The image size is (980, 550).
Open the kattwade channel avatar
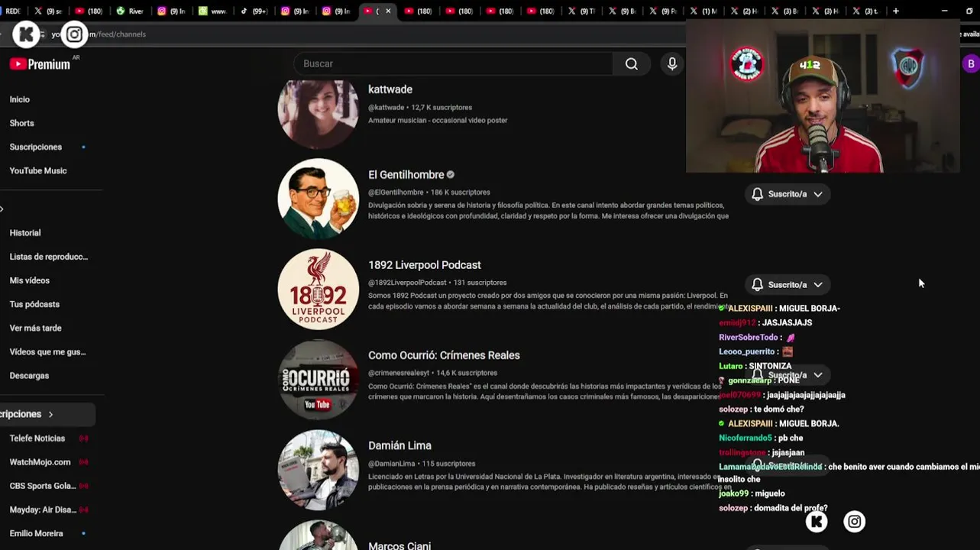318,114
